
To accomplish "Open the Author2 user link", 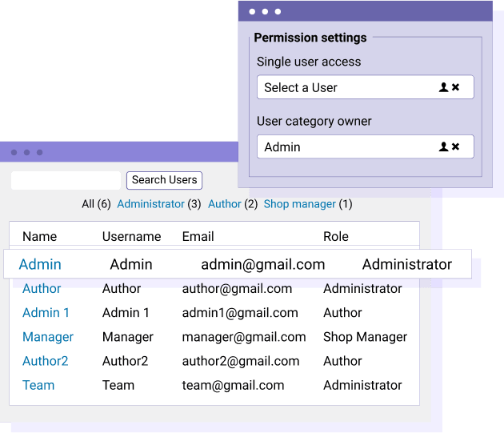I will (x=45, y=361).
